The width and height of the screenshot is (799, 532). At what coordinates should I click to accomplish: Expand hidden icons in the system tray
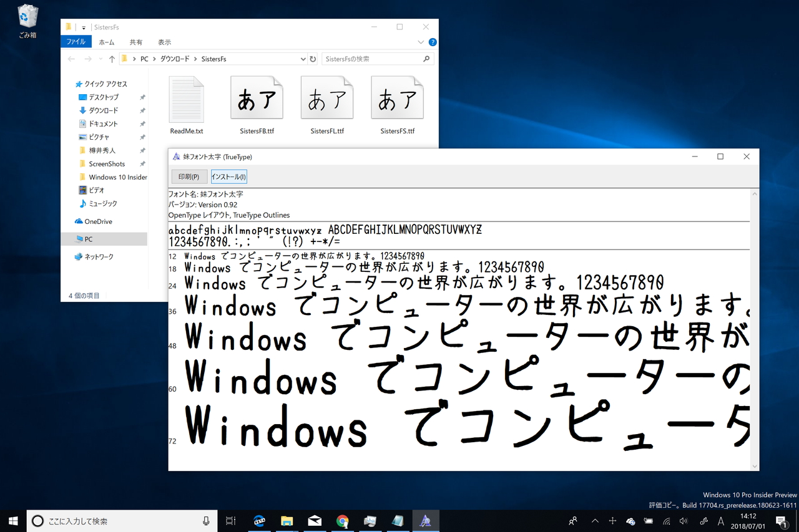tap(595, 521)
